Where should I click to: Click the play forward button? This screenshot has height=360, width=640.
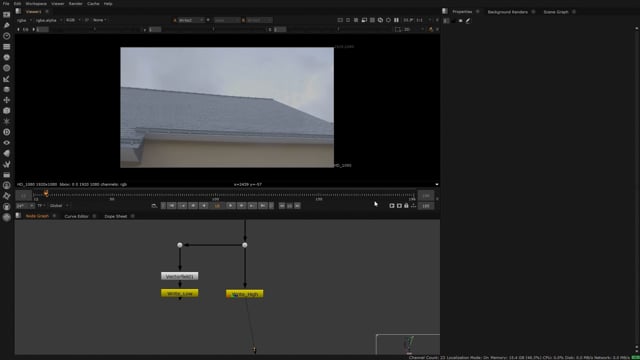231,206
